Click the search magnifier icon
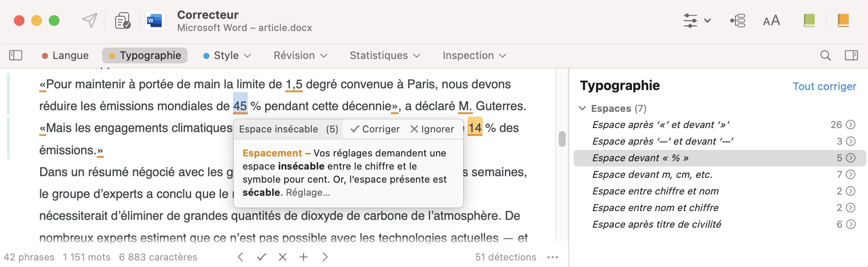The height and width of the screenshot is (267, 868). (x=825, y=55)
